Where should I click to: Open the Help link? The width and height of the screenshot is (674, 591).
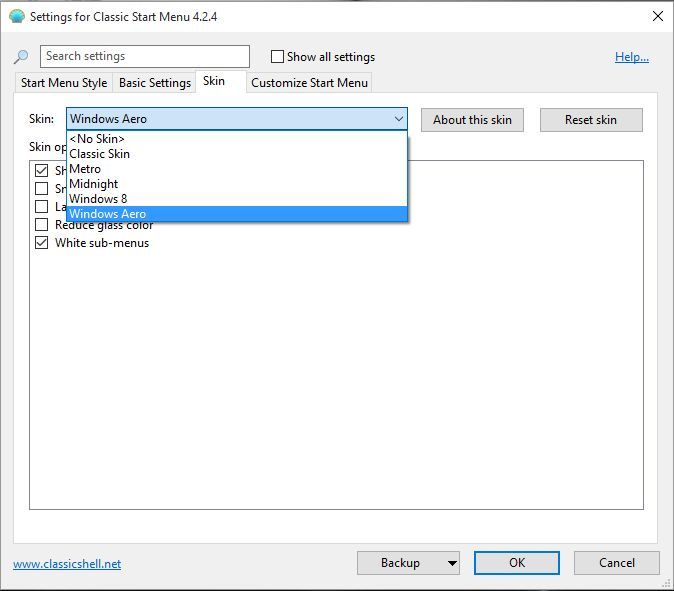pyautogui.click(x=631, y=57)
